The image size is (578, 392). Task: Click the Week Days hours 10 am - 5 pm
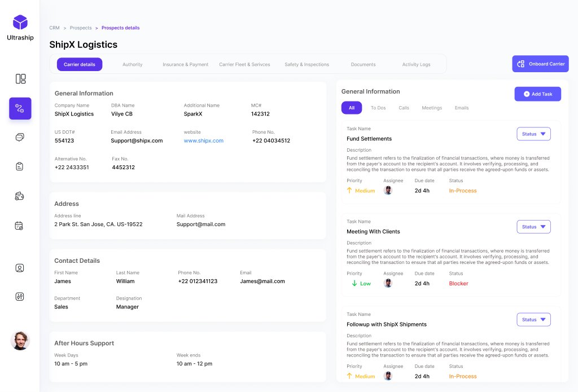click(71, 364)
